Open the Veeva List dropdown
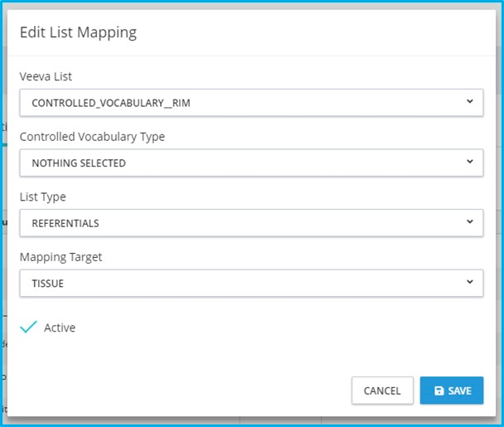This screenshot has height=427, width=504. [251, 103]
